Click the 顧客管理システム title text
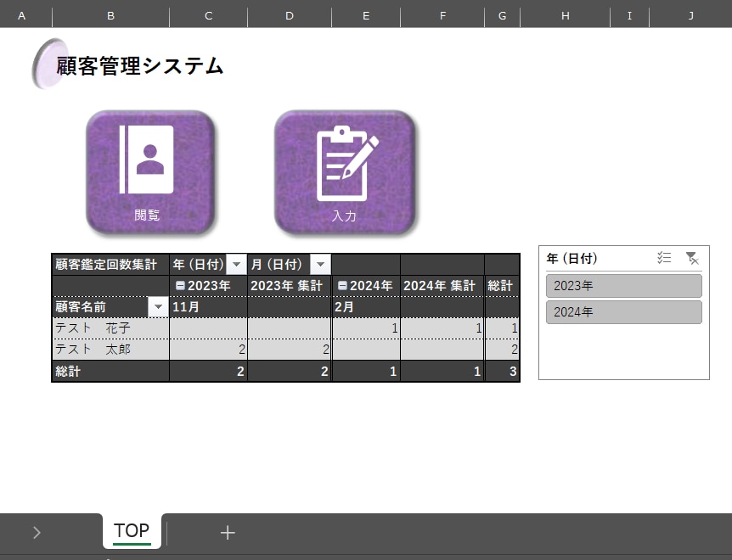The height and width of the screenshot is (560, 732). tap(140, 65)
